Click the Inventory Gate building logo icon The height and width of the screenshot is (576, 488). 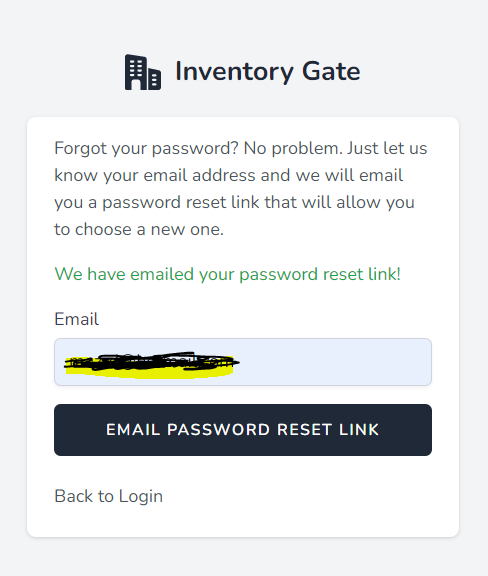coord(143,72)
